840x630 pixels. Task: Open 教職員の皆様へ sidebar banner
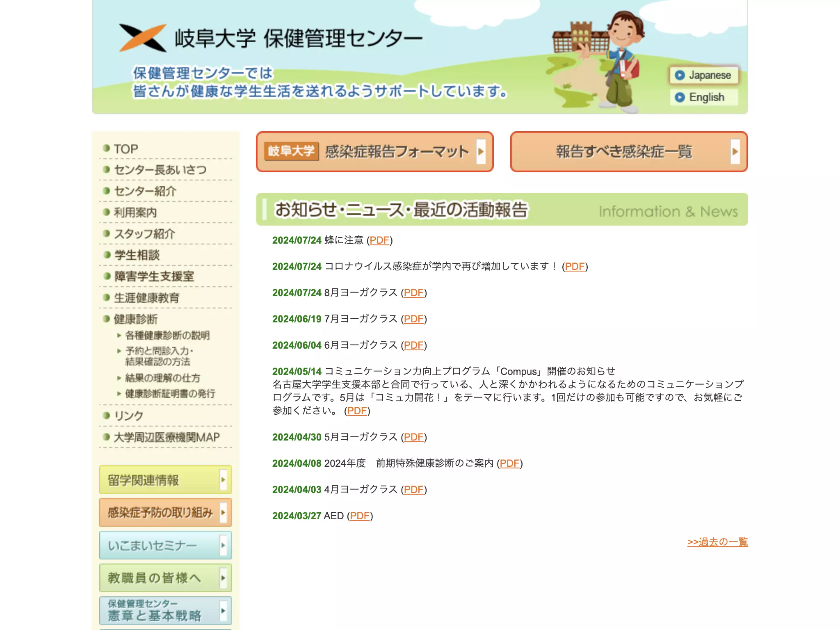click(x=166, y=578)
